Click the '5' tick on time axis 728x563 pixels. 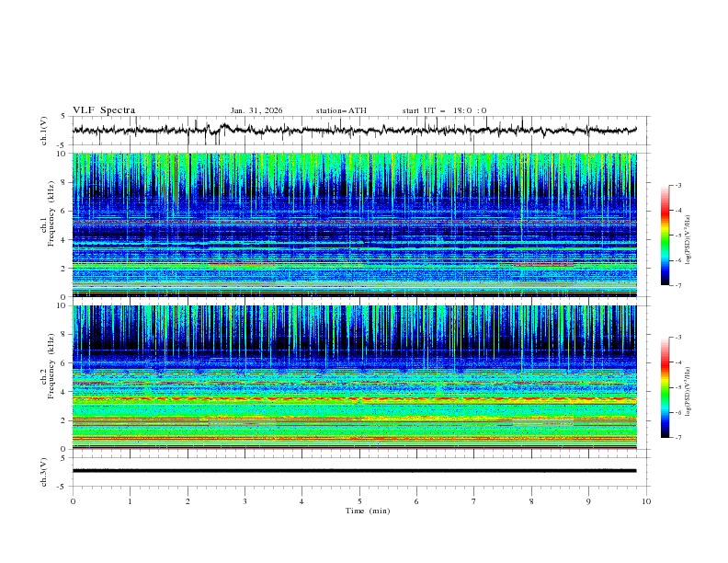coord(359,501)
